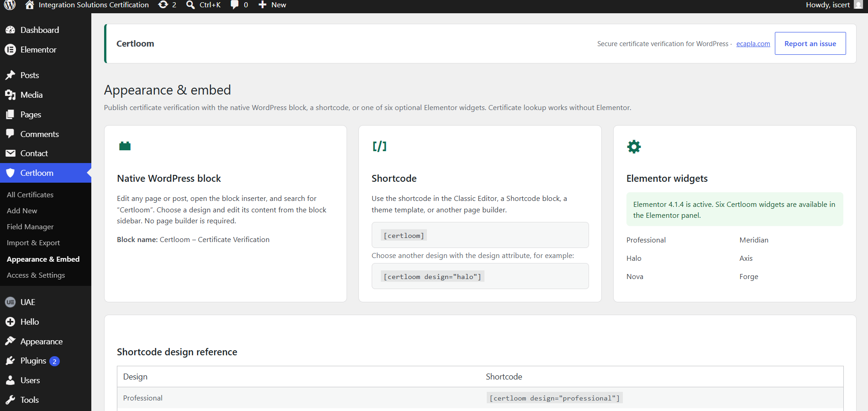
Task: Open the Elementor menu
Action: pyautogui.click(x=46, y=50)
